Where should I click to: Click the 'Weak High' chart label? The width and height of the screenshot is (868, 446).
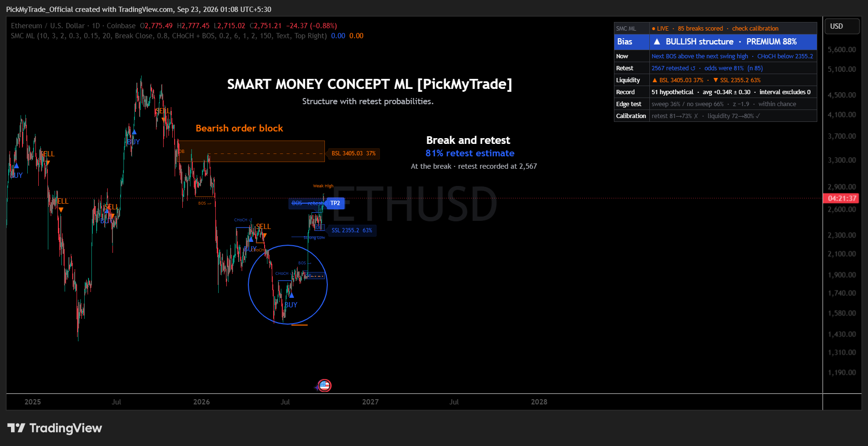323,186
